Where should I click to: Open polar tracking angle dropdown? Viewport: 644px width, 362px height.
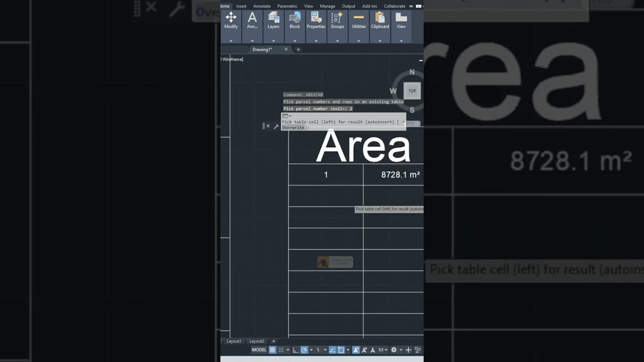[x=311, y=350]
